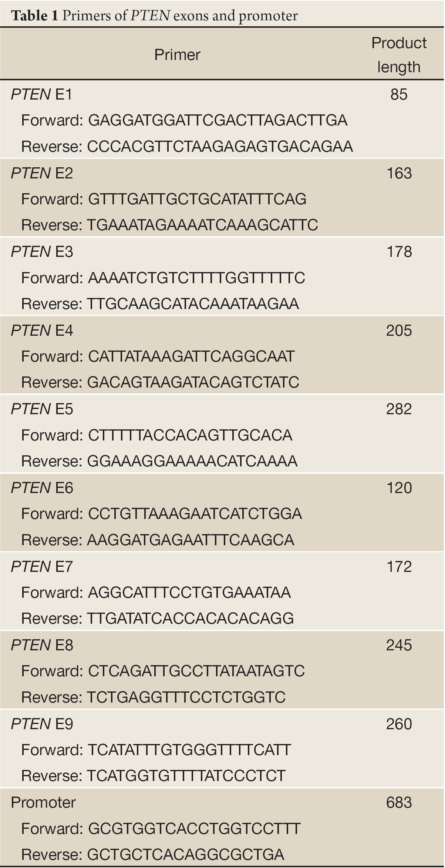This screenshot has height=868, width=445.
Task: Click the PTEN E1 forward primer sequence
Action: tap(218, 120)
